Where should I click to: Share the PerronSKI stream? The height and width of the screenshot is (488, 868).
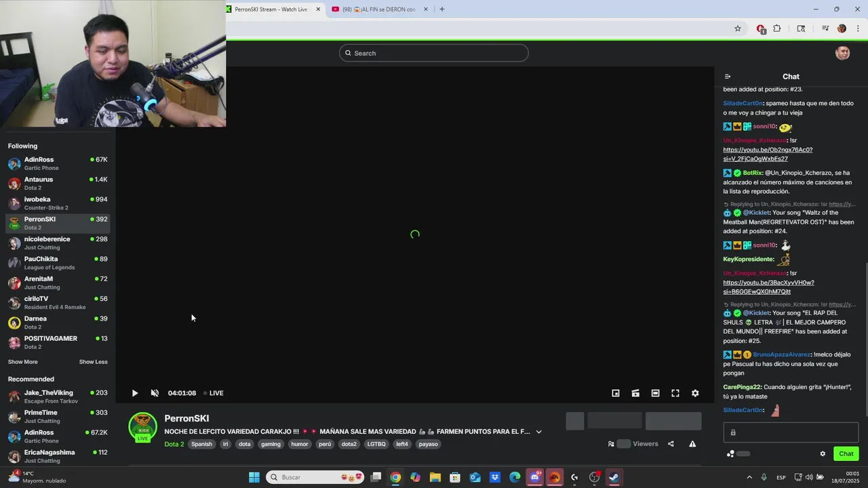tap(671, 444)
